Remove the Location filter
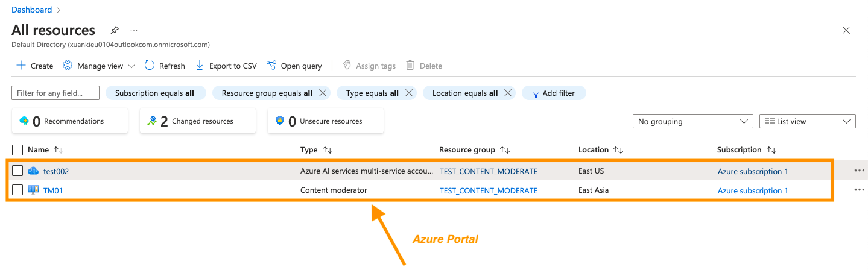This screenshot has width=868, height=273. pos(508,93)
